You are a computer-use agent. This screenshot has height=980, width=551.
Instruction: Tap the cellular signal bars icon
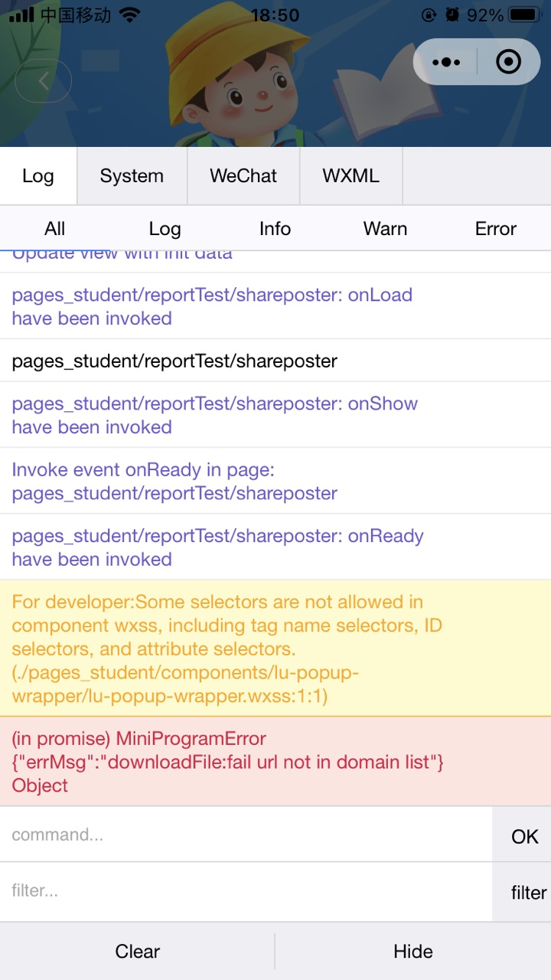pos(21,15)
